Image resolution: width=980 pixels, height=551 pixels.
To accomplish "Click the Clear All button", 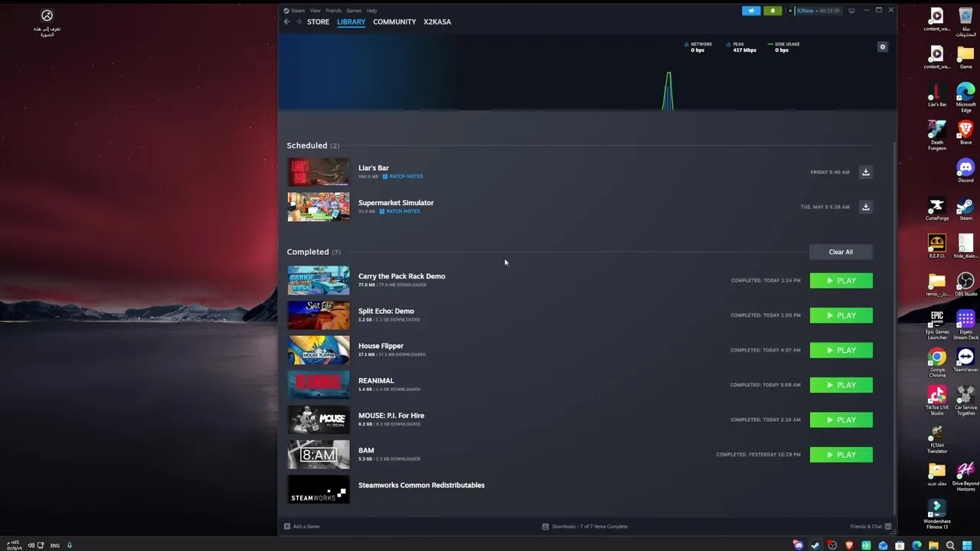I will point(841,252).
